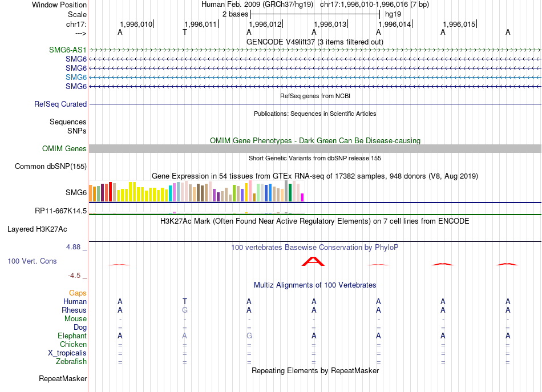
Task: Click the T base in the ruler sequence
Action: coord(185,32)
